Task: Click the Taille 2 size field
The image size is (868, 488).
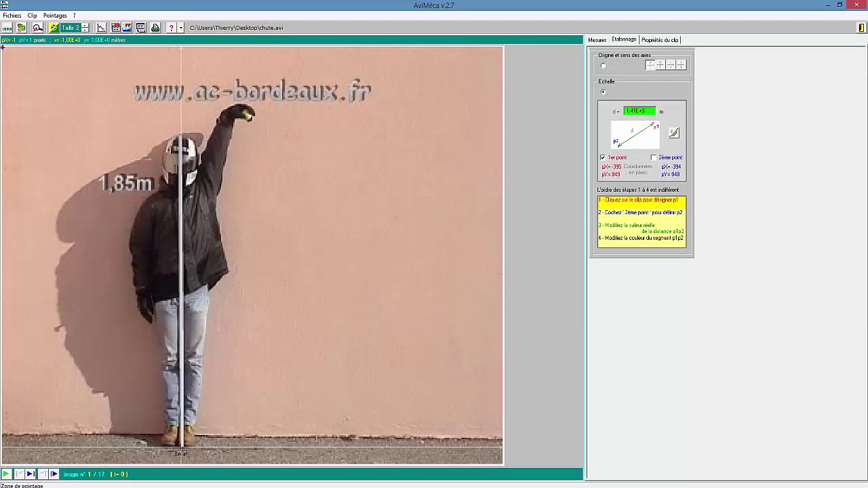Action: 70,28
